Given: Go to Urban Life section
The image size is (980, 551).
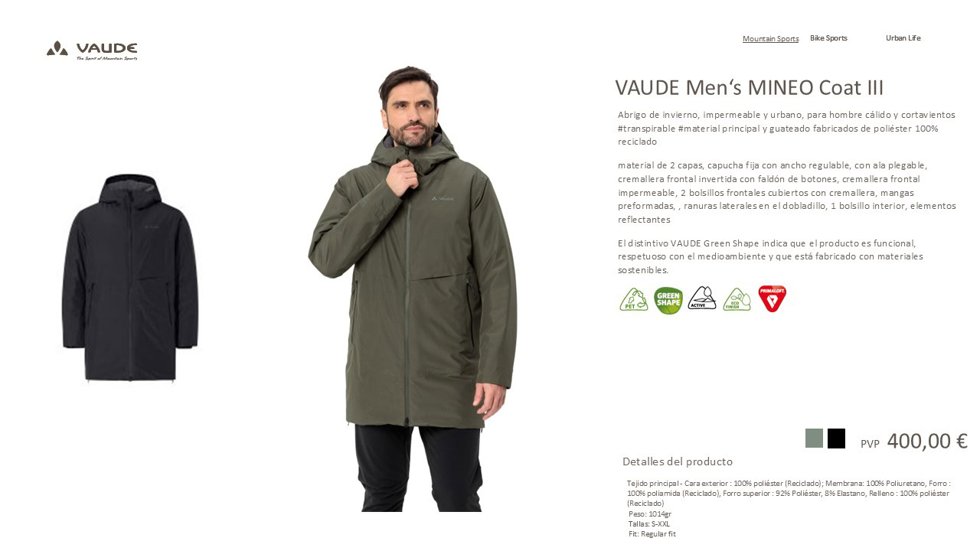Looking at the screenshot, I should [903, 38].
